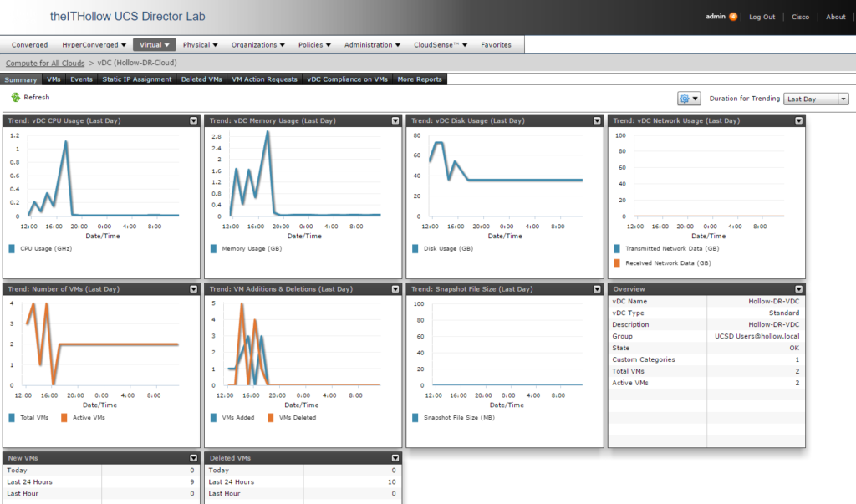Screen dimensions: 856x504
Task: Switch to the Events tab
Action: tap(81, 79)
